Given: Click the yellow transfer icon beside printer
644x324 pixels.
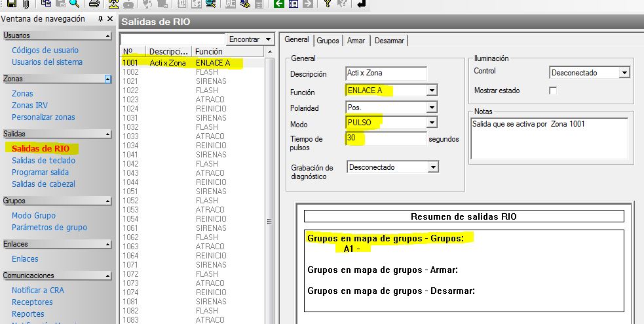Looking at the screenshot, I should pyautogui.click(x=114, y=4).
